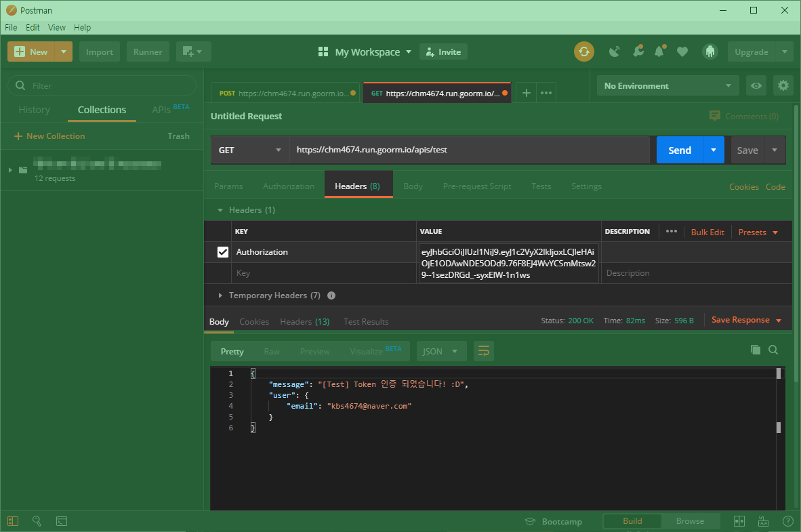Open the Help menu
The height and width of the screenshot is (532, 801).
(82, 27)
